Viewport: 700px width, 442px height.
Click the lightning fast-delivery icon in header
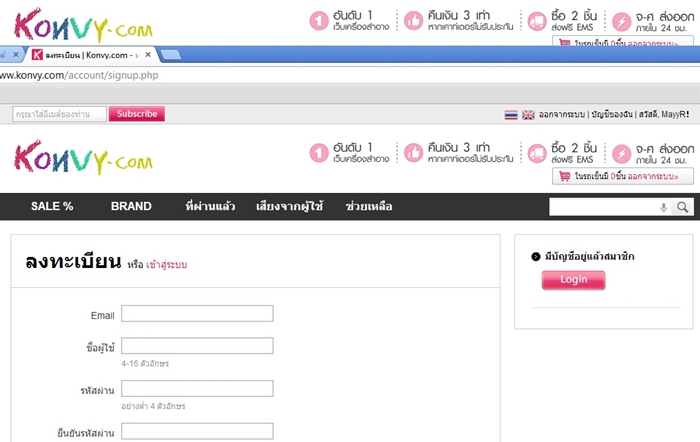[621, 153]
